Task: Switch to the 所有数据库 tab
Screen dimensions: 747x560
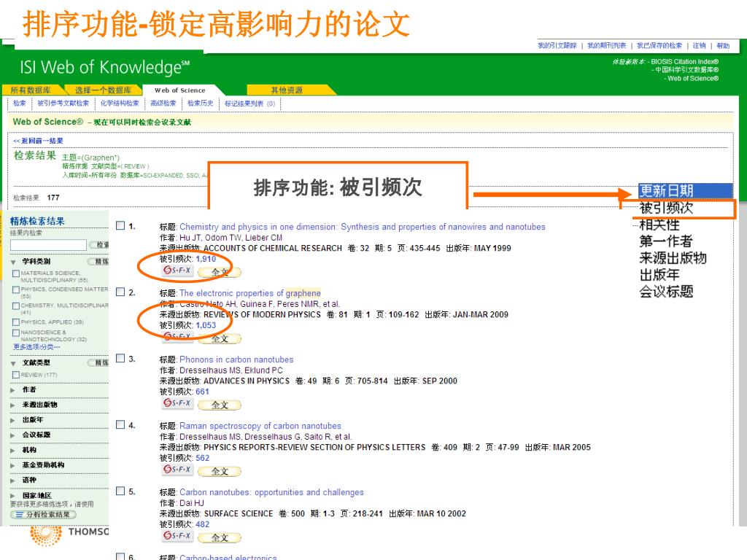Action: pos(32,90)
